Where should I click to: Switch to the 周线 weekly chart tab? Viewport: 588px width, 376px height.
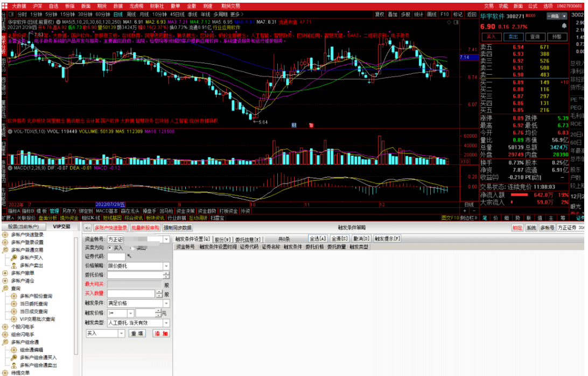131,14
